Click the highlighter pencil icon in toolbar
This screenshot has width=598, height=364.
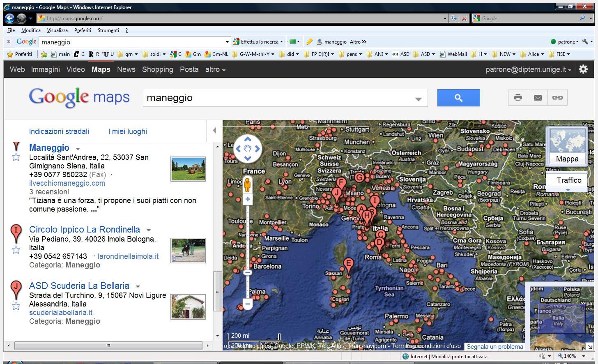[309, 41]
